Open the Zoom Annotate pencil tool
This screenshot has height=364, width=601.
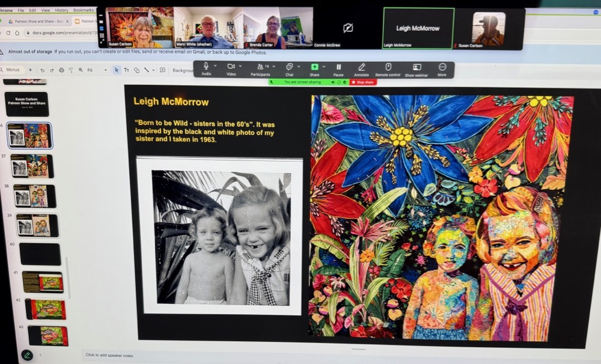[361, 67]
